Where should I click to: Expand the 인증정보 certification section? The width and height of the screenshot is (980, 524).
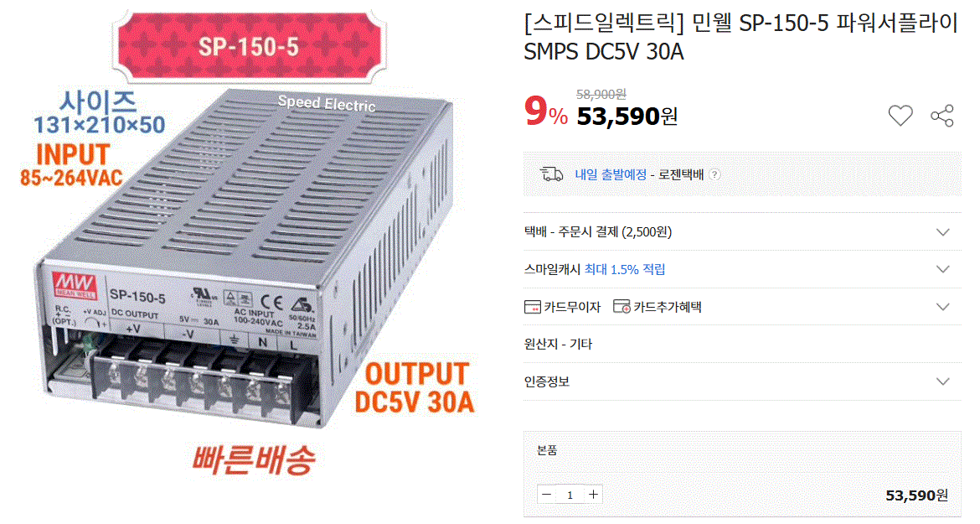[742, 382]
